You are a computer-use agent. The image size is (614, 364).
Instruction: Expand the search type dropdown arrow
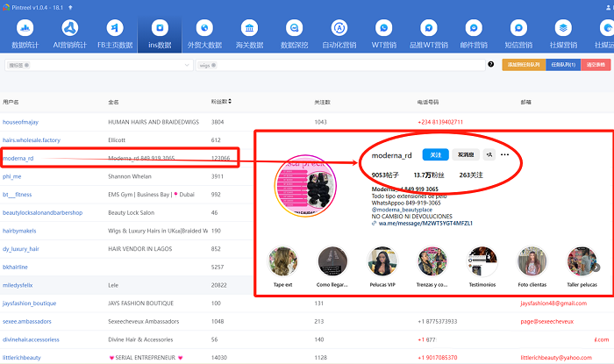[x=187, y=65]
